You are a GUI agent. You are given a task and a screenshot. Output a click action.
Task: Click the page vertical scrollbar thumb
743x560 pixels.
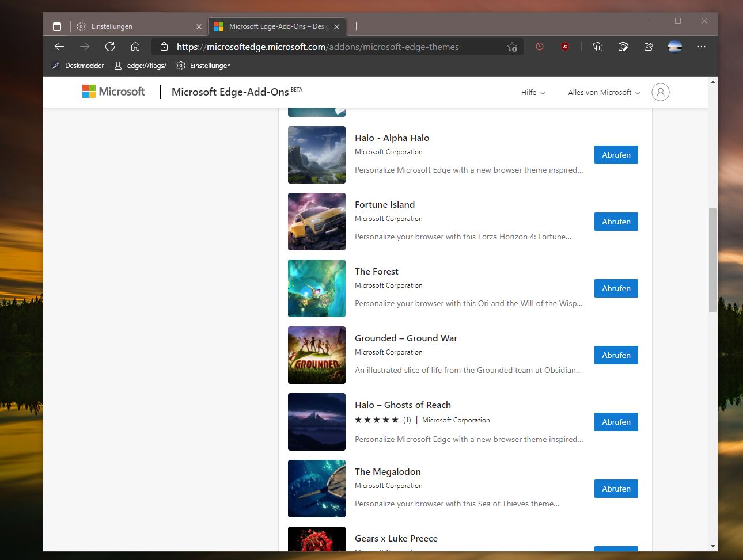pos(713,260)
